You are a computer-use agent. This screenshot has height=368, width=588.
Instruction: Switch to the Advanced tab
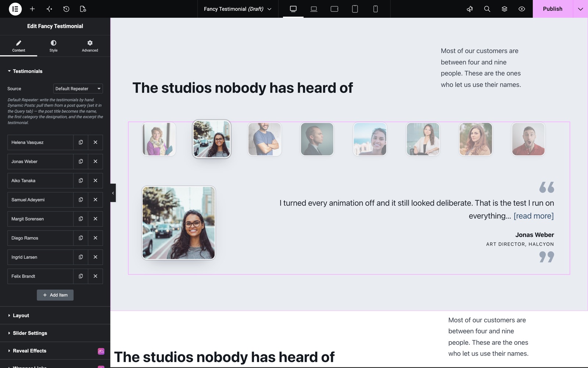click(90, 46)
